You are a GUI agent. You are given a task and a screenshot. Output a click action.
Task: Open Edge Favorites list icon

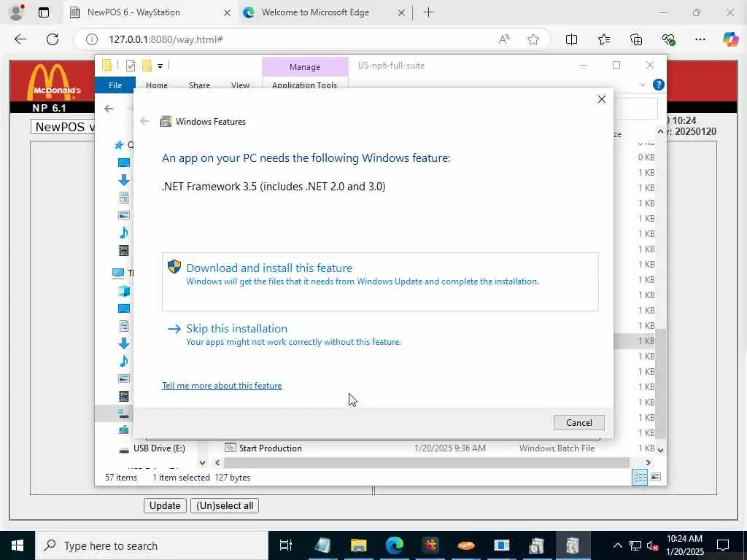click(604, 39)
